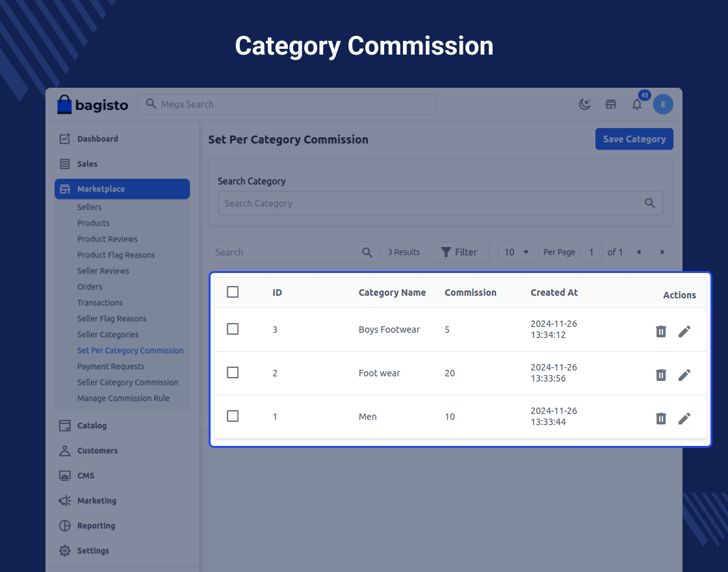Check the Boys Footwear row checkbox

(x=233, y=329)
